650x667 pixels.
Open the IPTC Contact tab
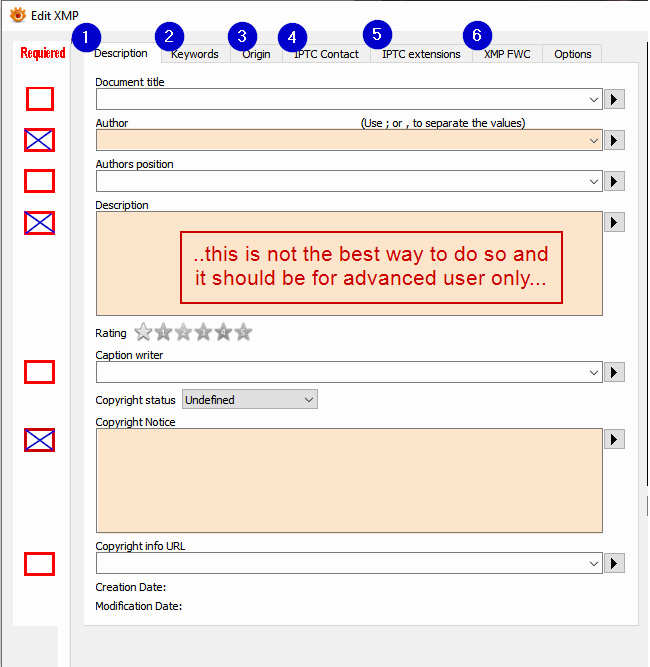pos(326,54)
